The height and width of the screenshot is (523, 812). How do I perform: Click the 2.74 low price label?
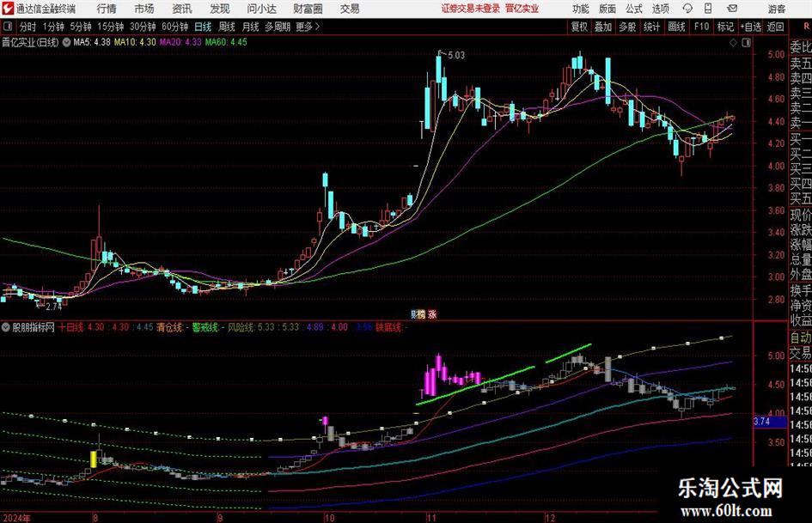(x=54, y=307)
